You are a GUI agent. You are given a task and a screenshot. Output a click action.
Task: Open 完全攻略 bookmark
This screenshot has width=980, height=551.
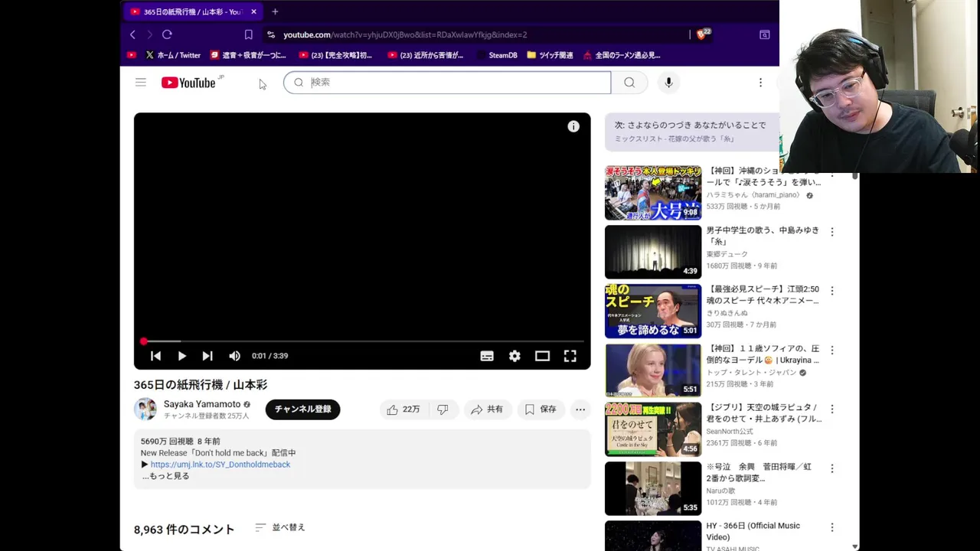[335, 55]
